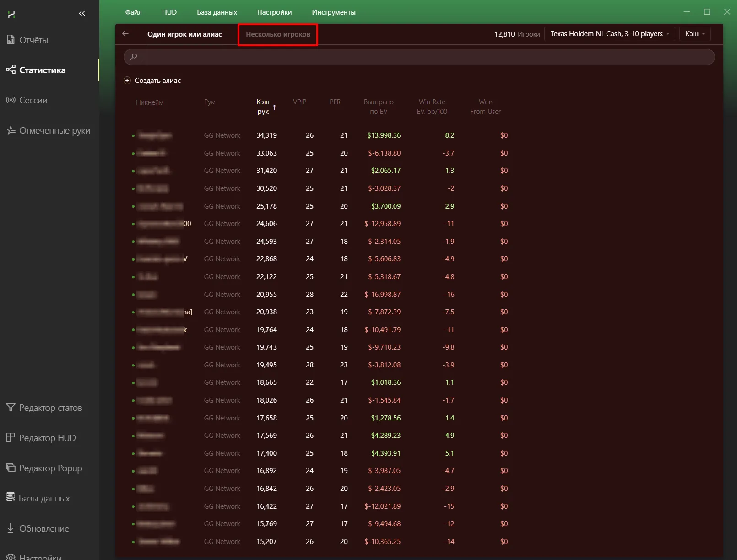The height and width of the screenshot is (560, 737).
Task: Select row with 31,420 hands
Action: pyautogui.click(x=320, y=171)
